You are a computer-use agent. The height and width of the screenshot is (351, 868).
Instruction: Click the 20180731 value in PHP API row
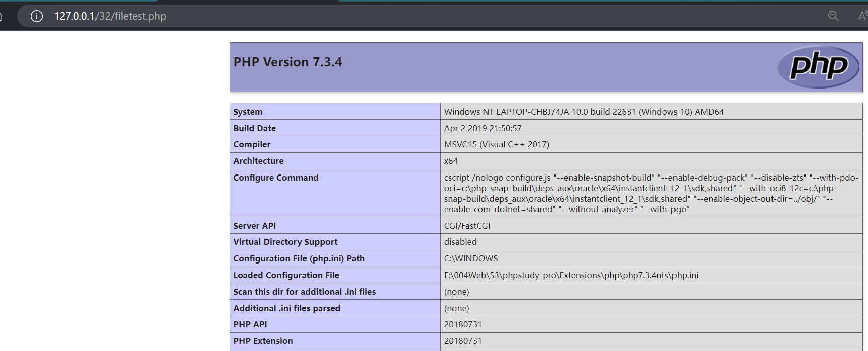pyautogui.click(x=463, y=324)
